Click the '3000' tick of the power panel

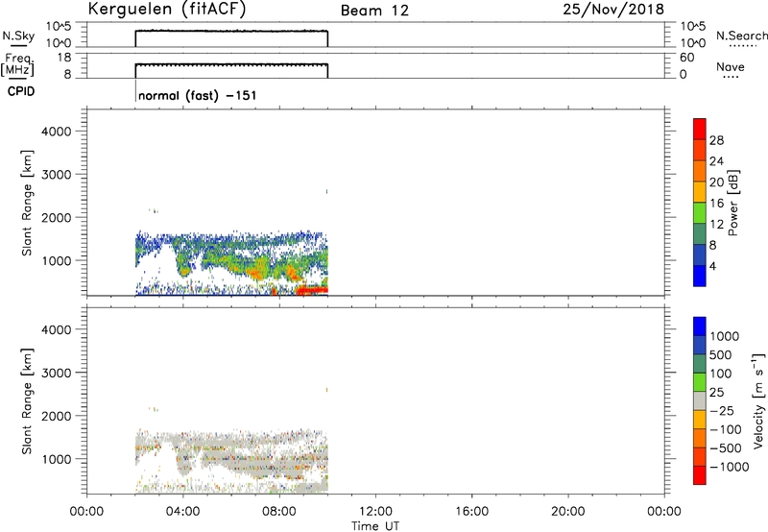56,175
